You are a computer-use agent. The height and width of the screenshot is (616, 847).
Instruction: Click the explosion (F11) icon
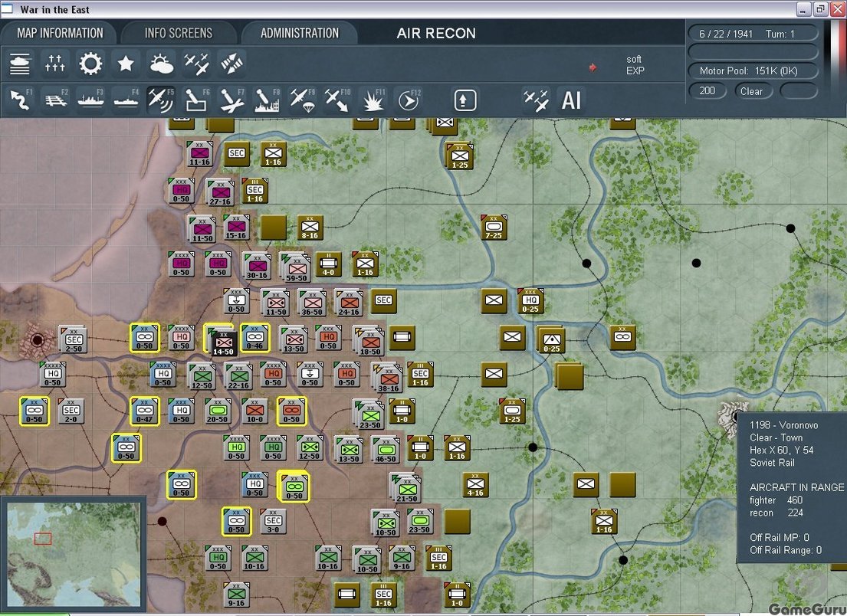coord(373,100)
